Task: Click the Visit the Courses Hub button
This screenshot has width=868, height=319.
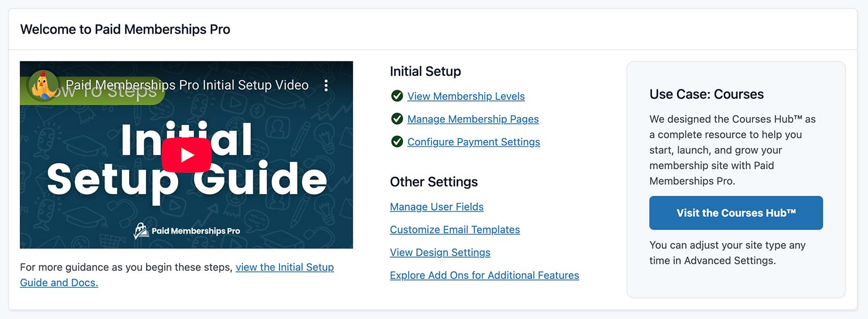Action: pyautogui.click(x=736, y=213)
